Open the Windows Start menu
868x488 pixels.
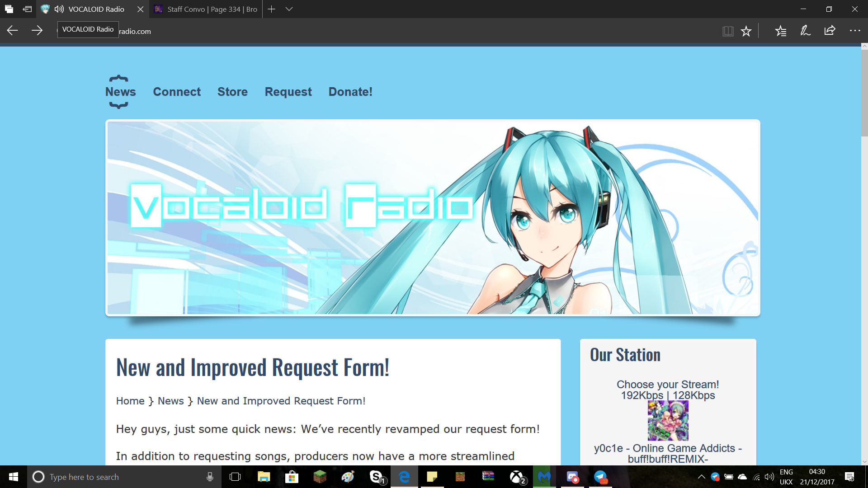14,477
